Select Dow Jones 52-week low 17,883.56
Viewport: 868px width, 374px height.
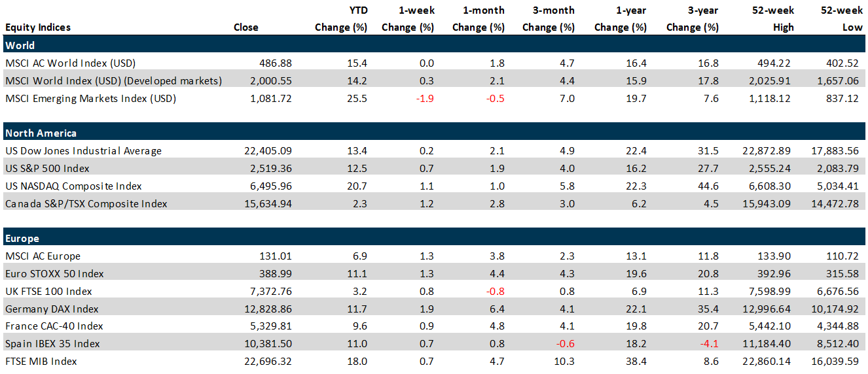[835, 151]
